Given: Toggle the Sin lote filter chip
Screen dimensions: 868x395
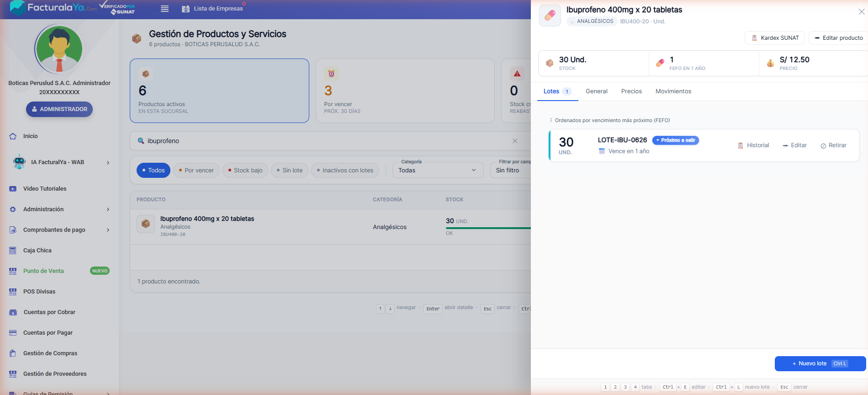Looking at the screenshot, I should [x=290, y=171].
